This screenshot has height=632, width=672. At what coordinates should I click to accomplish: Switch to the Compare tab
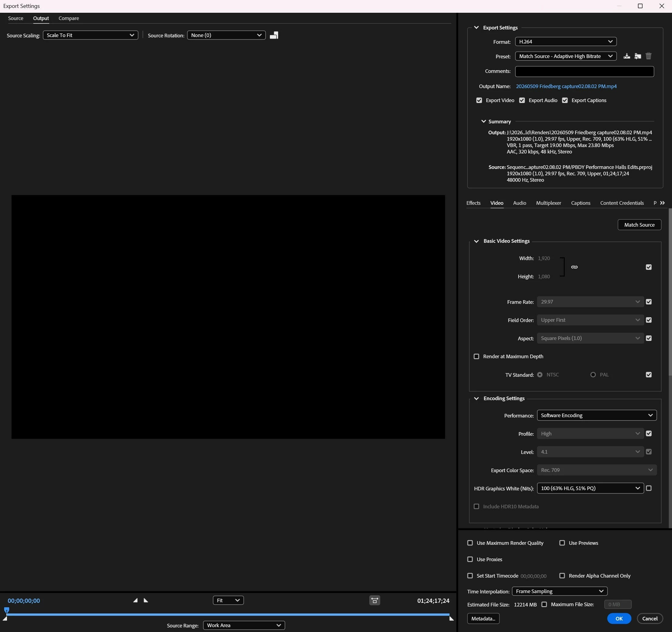click(69, 18)
